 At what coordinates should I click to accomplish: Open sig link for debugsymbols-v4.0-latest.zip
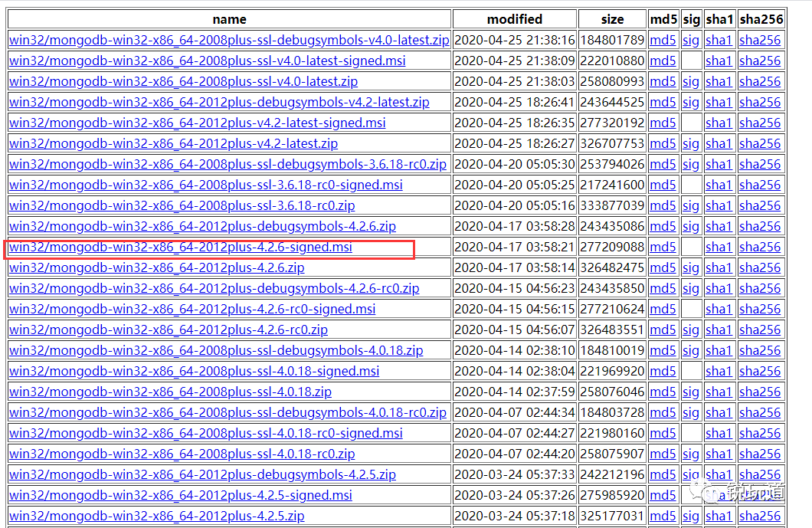point(691,40)
